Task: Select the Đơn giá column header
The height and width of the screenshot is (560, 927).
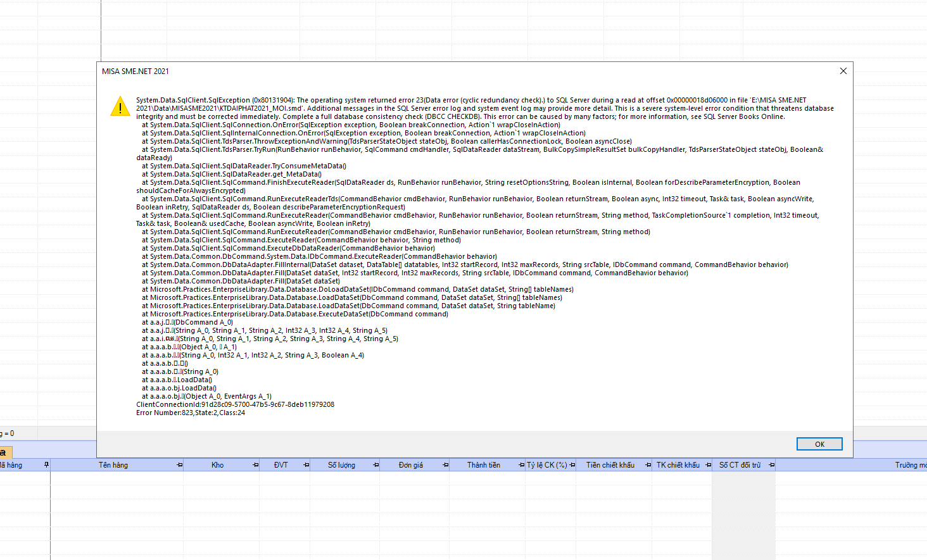Action: click(x=411, y=465)
